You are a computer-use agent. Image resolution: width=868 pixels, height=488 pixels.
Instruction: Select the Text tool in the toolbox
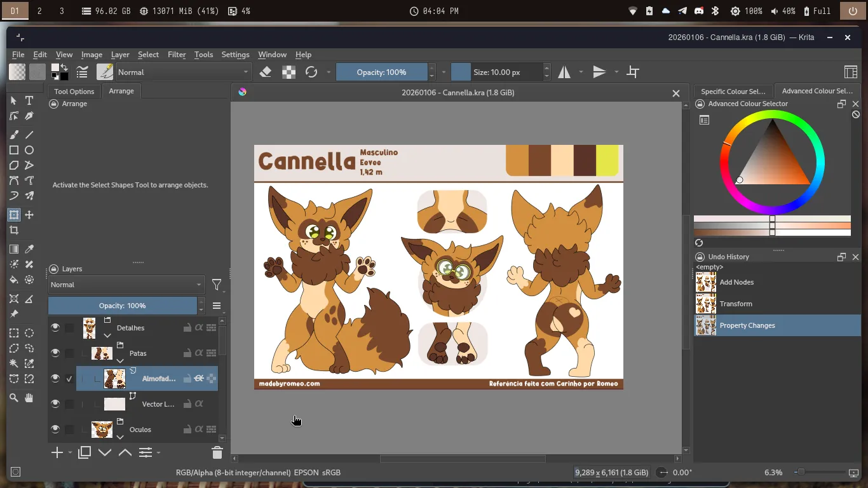click(x=29, y=100)
